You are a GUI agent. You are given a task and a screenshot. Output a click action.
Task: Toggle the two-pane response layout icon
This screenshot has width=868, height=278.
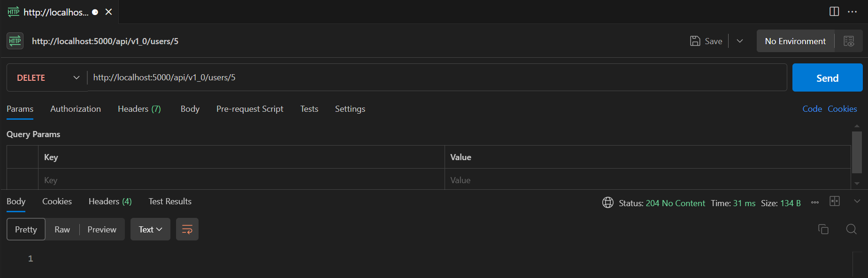coord(835,201)
